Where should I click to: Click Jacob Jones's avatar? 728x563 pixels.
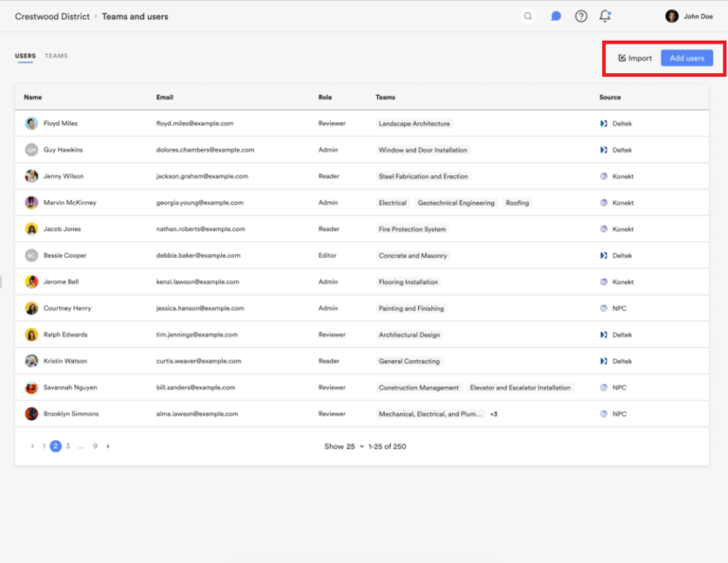tap(31, 229)
